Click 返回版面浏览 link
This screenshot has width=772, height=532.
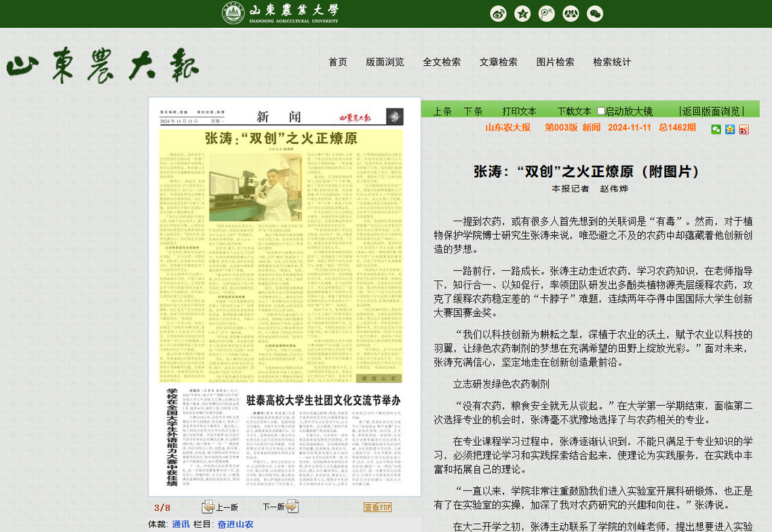(711, 111)
